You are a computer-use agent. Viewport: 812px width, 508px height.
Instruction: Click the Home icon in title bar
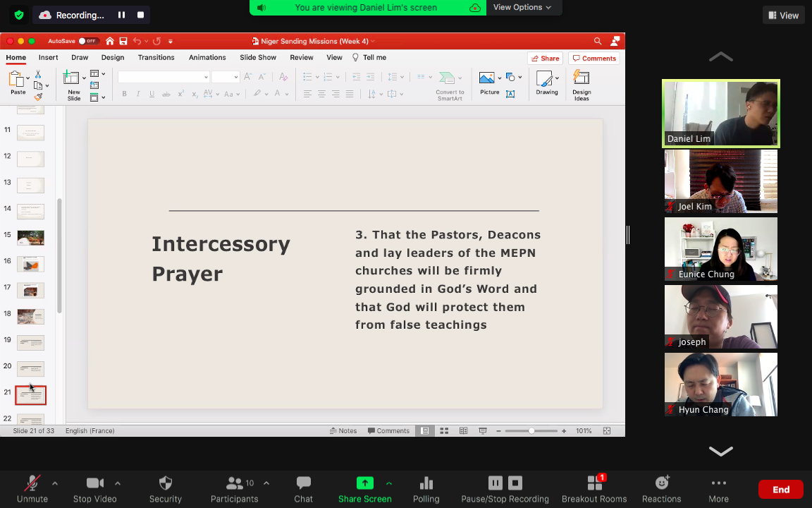click(x=110, y=41)
